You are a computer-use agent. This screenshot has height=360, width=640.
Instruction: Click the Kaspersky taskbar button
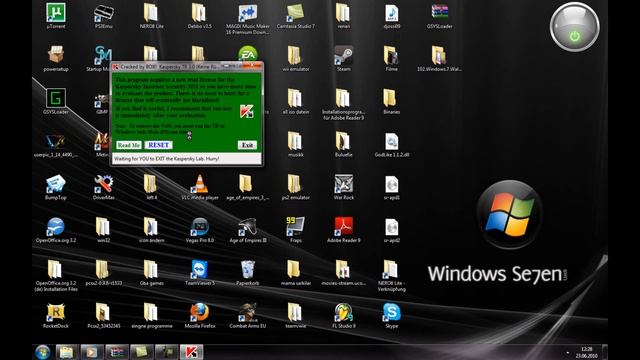click(x=191, y=352)
